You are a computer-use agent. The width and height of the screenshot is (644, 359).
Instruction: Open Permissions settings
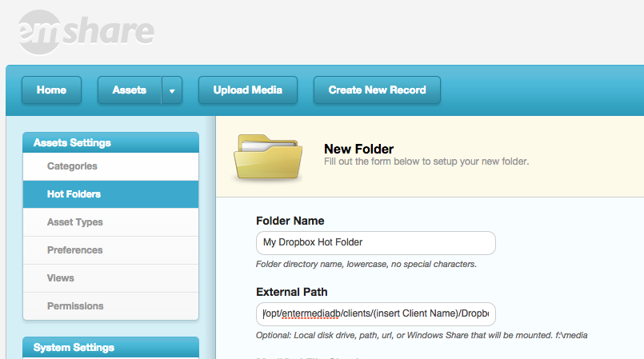coord(111,305)
